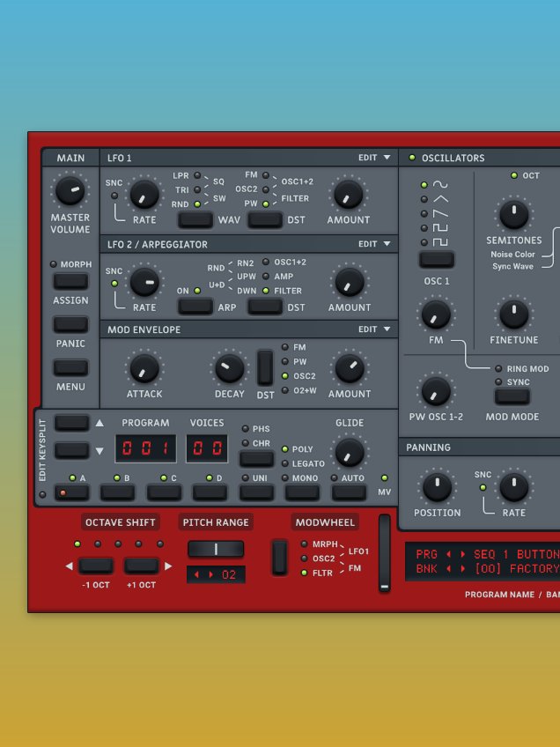Click the Panning Rate knob
This screenshot has height=747, width=560.
[x=514, y=487]
